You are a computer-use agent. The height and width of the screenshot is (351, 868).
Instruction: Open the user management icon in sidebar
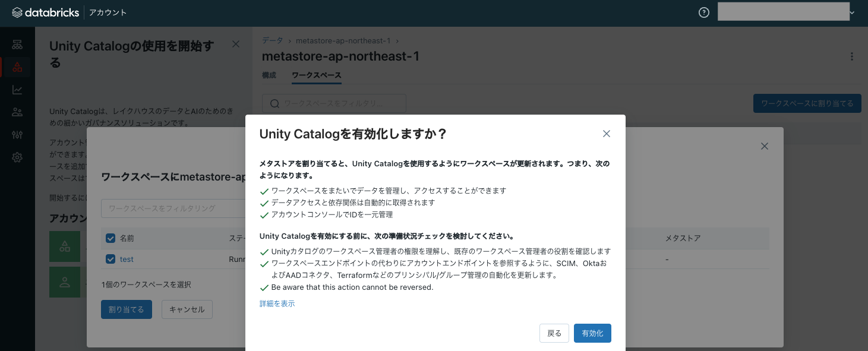(17, 112)
